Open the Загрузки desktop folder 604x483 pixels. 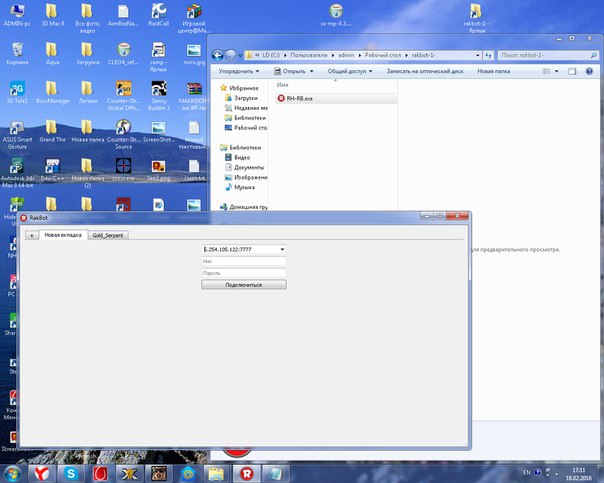(88, 53)
